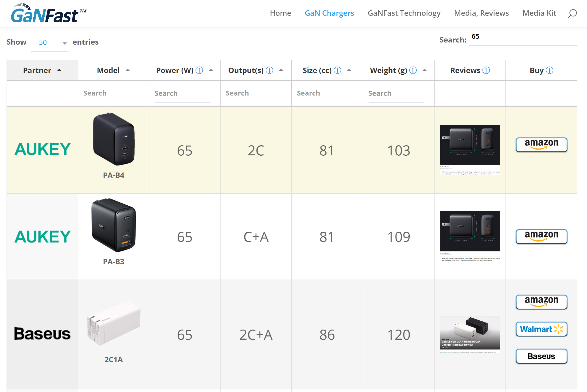This screenshot has height=392, width=587.
Task: Buy Baseus 2C1A on Amazon
Action: point(541,302)
